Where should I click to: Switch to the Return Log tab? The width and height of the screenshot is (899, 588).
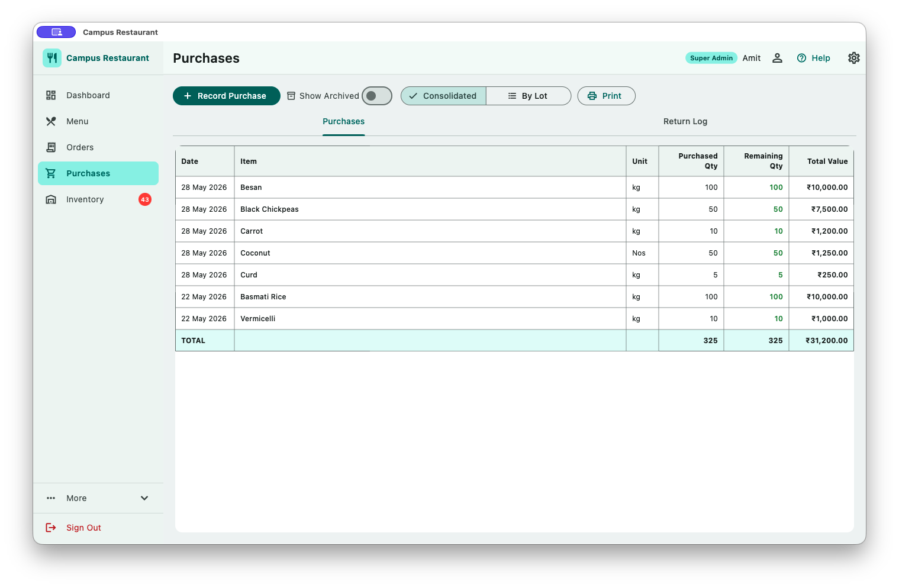[685, 121]
